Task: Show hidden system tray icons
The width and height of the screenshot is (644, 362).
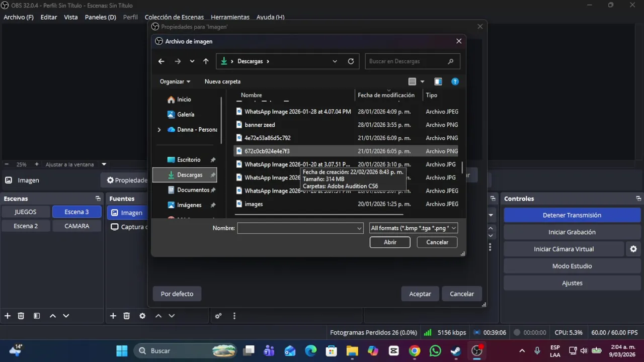Action: pyautogui.click(x=522, y=351)
